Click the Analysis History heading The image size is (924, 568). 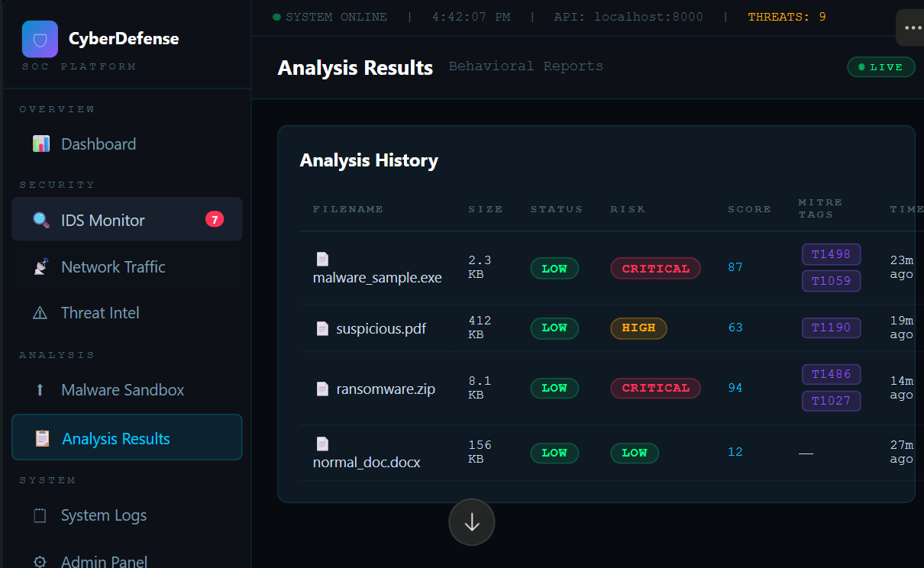pyautogui.click(x=369, y=160)
